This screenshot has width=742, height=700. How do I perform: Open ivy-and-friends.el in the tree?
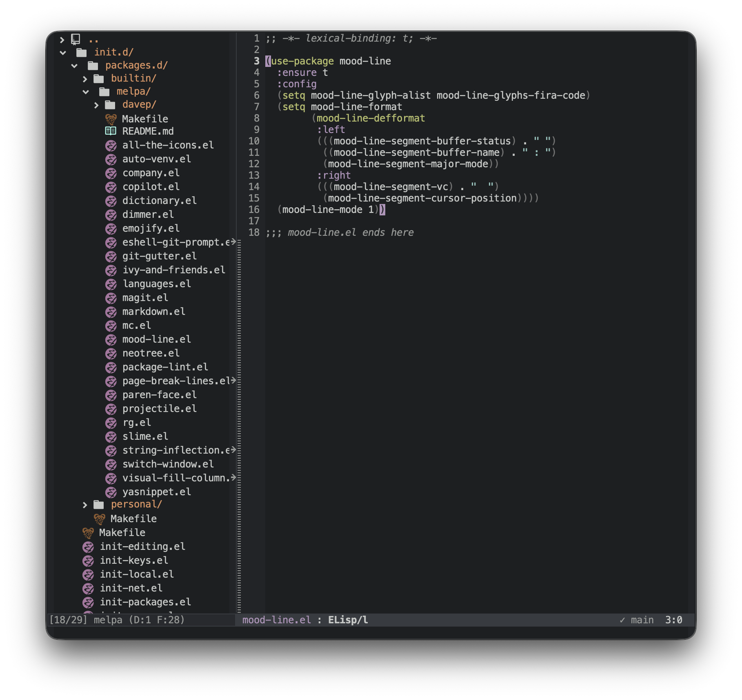pos(174,270)
